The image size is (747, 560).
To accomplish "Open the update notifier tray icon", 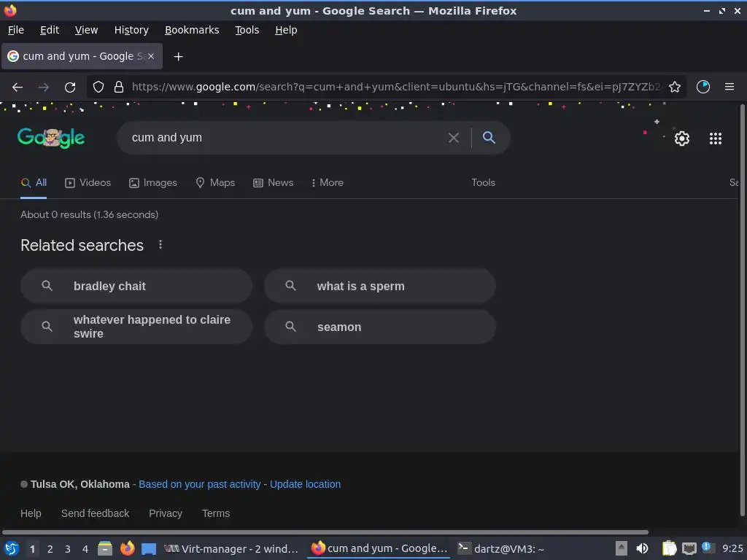I will pos(706,547).
